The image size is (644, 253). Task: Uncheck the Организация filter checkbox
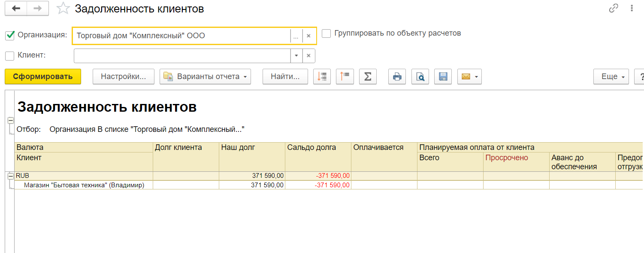click(x=10, y=35)
